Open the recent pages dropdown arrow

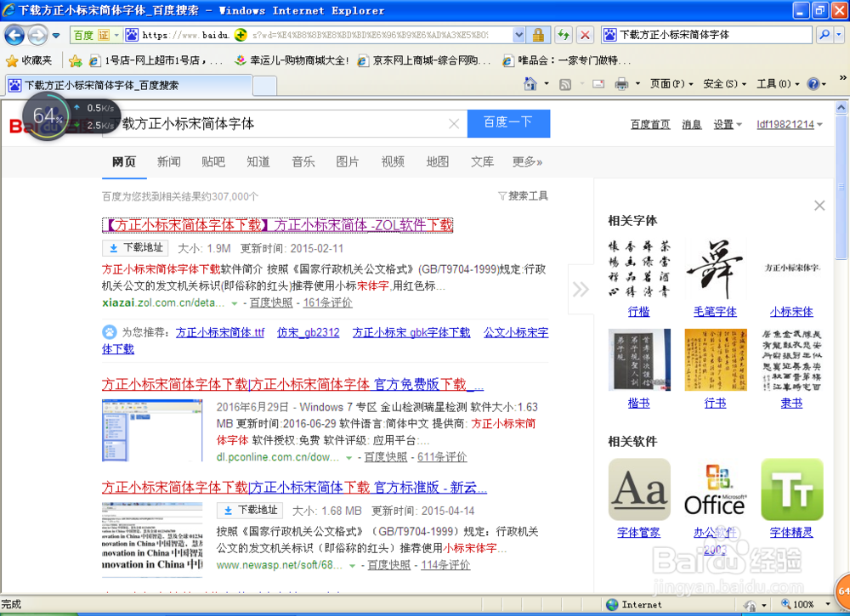pyautogui.click(x=56, y=36)
